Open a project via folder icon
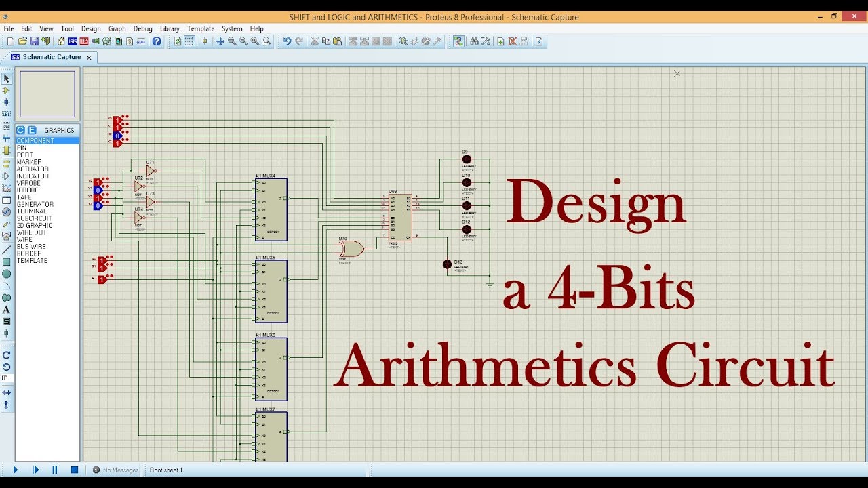 22,41
